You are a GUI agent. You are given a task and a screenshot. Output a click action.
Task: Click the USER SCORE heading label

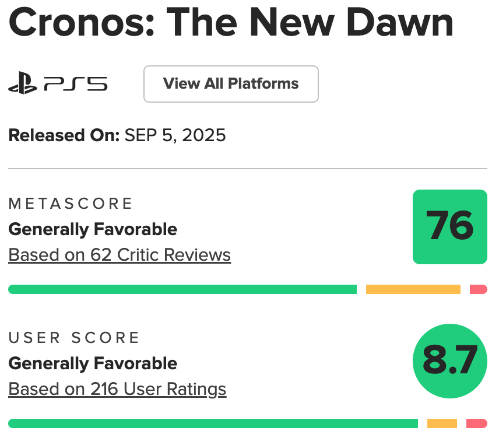[74, 338]
